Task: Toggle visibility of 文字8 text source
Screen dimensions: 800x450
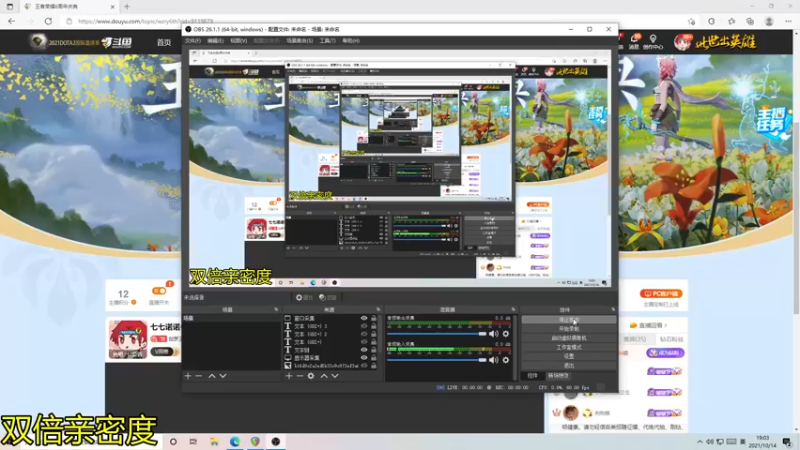Action: click(x=364, y=350)
